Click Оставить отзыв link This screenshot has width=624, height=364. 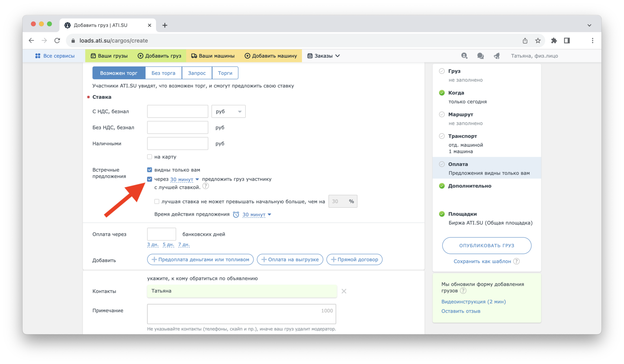(461, 311)
